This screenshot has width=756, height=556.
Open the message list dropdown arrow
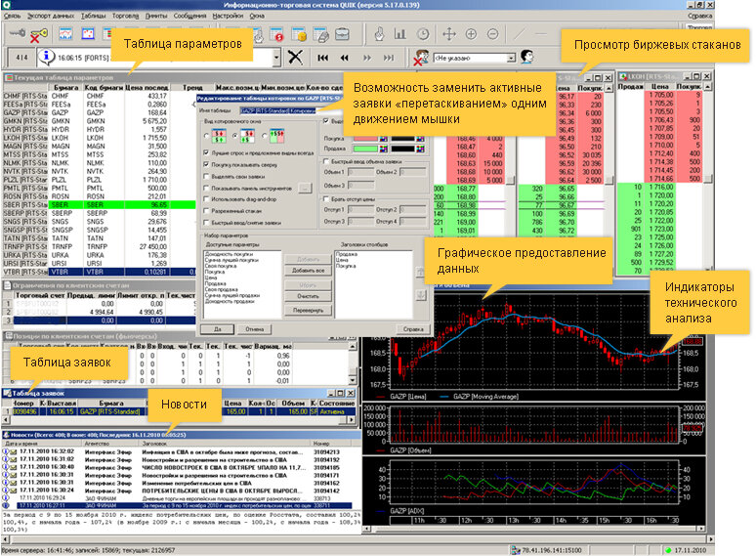coord(276,58)
